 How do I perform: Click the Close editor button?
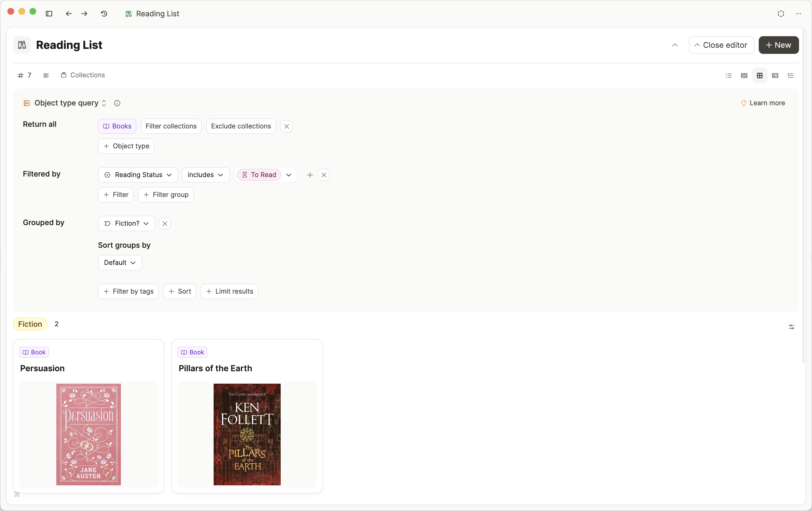(721, 45)
